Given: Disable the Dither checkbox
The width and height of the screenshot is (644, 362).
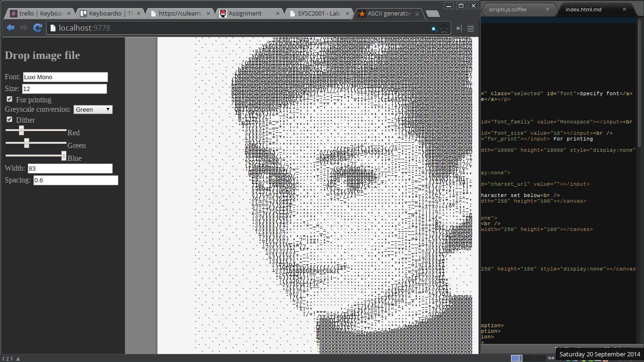Looking at the screenshot, I should (9, 120).
